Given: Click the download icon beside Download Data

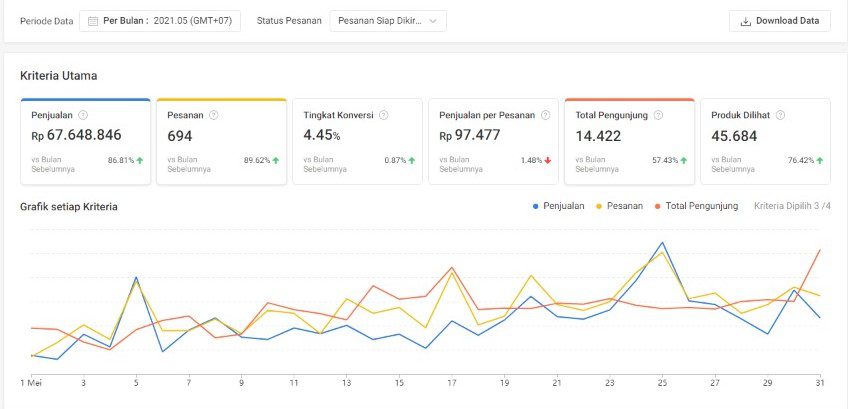Looking at the screenshot, I should point(746,21).
